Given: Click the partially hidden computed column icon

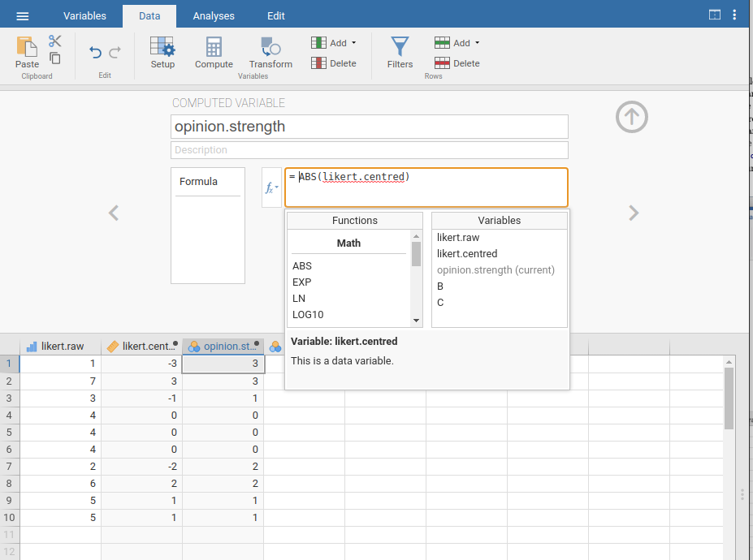Looking at the screenshot, I should coord(275,347).
